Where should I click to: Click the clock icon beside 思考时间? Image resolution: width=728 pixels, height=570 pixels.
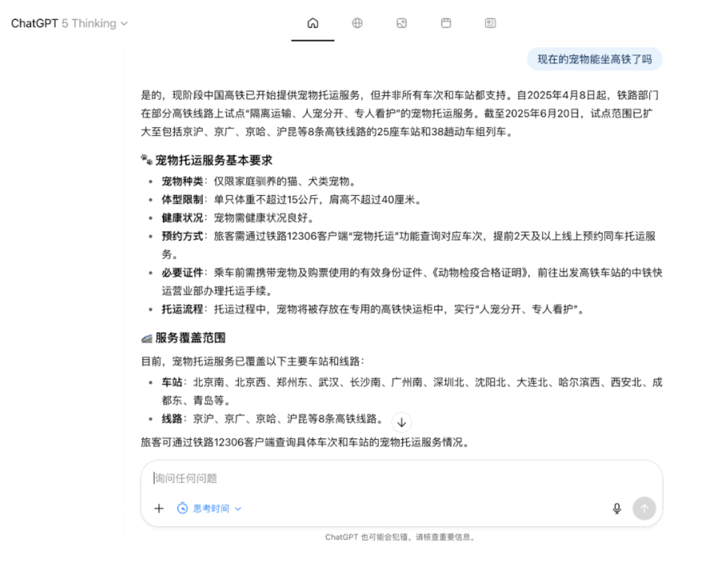point(183,508)
